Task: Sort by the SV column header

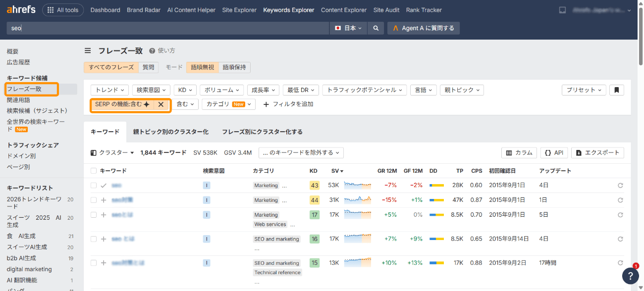Action: (337, 171)
